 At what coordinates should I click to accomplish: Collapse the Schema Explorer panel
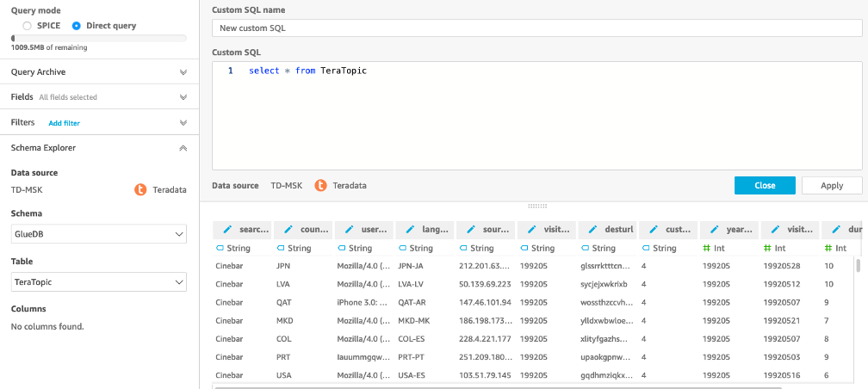(x=183, y=148)
